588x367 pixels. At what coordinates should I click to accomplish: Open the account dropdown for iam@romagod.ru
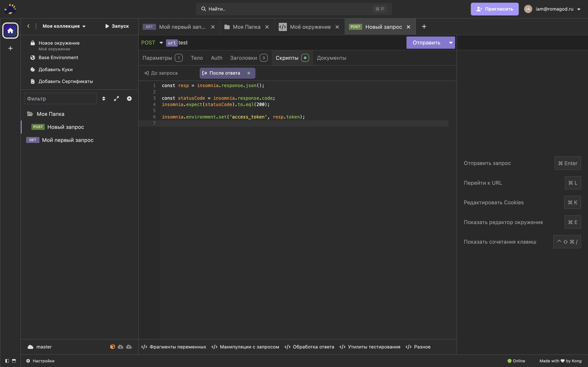[x=556, y=9]
